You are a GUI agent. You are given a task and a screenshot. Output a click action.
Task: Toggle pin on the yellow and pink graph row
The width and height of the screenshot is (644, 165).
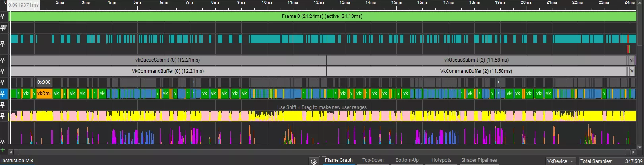pos(3,116)
